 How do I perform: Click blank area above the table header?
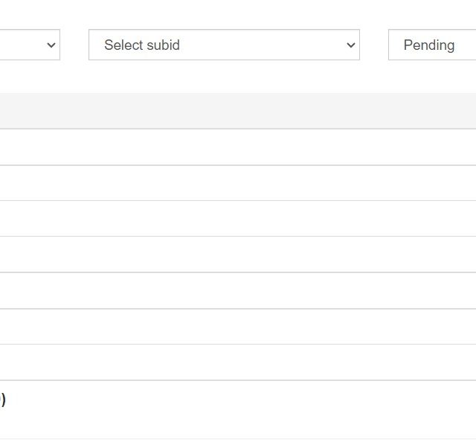238,77
